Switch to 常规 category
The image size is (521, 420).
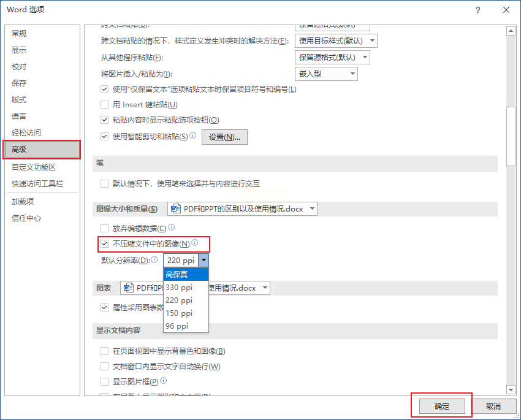[42, 34]
